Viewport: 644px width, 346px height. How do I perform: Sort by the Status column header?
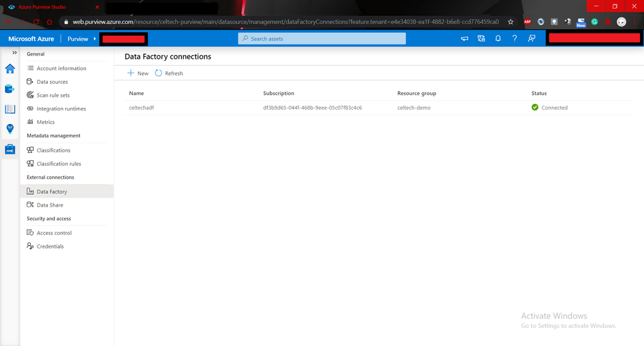click(539, 94)
